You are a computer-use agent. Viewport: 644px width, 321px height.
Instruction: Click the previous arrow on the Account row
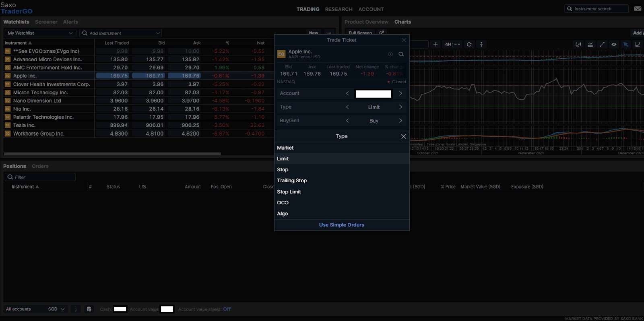(347, 93)
